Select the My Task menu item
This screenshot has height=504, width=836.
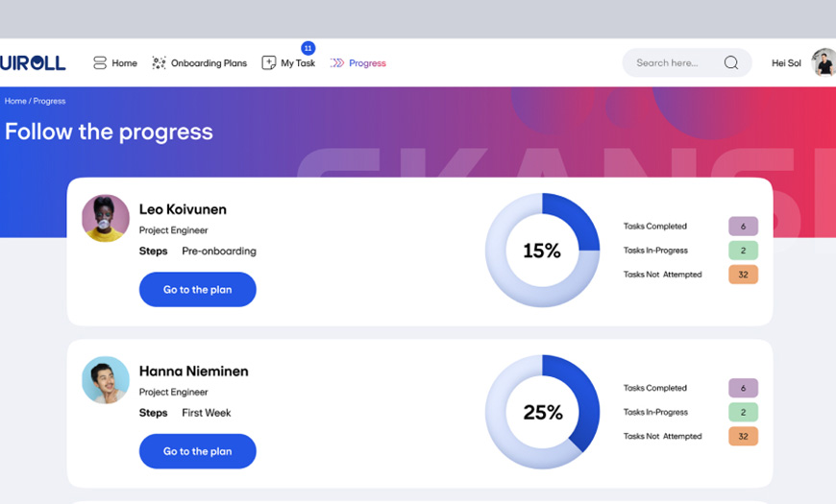298,63
